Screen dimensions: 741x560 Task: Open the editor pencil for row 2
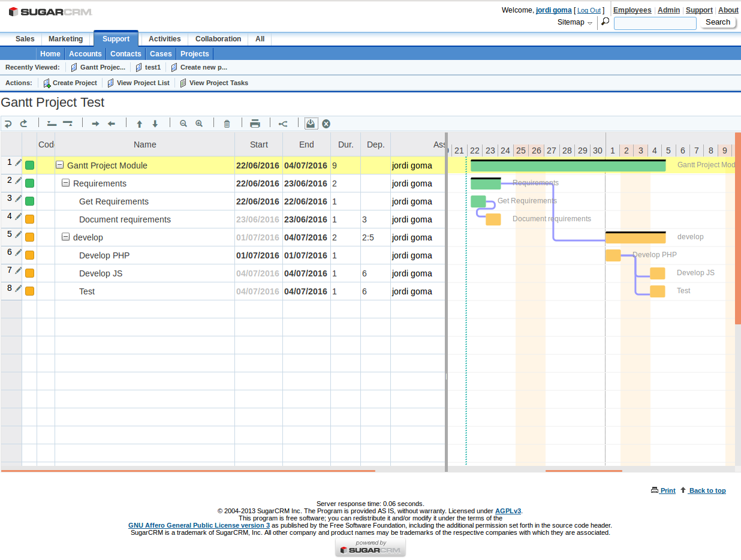pyautogui.click(x=18, y=180)
